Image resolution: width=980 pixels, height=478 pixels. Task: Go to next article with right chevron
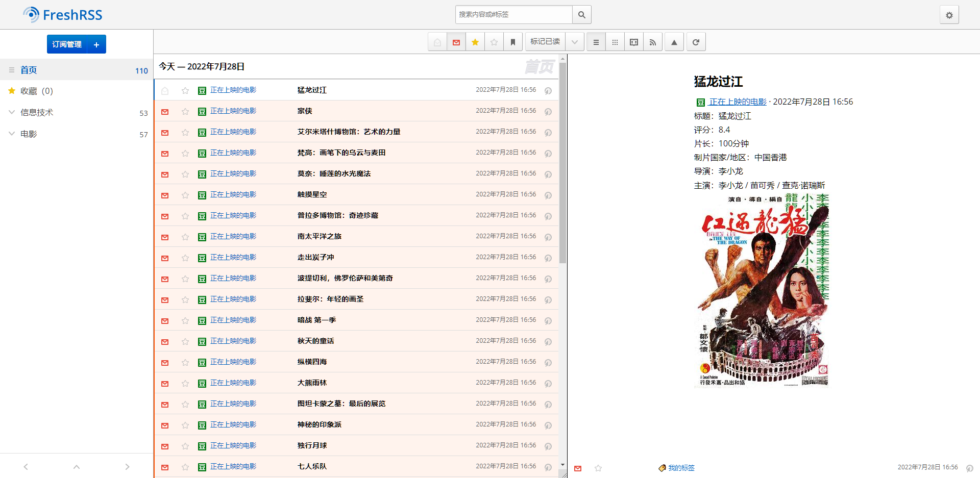pyautogui.click(x=128, y=467)
